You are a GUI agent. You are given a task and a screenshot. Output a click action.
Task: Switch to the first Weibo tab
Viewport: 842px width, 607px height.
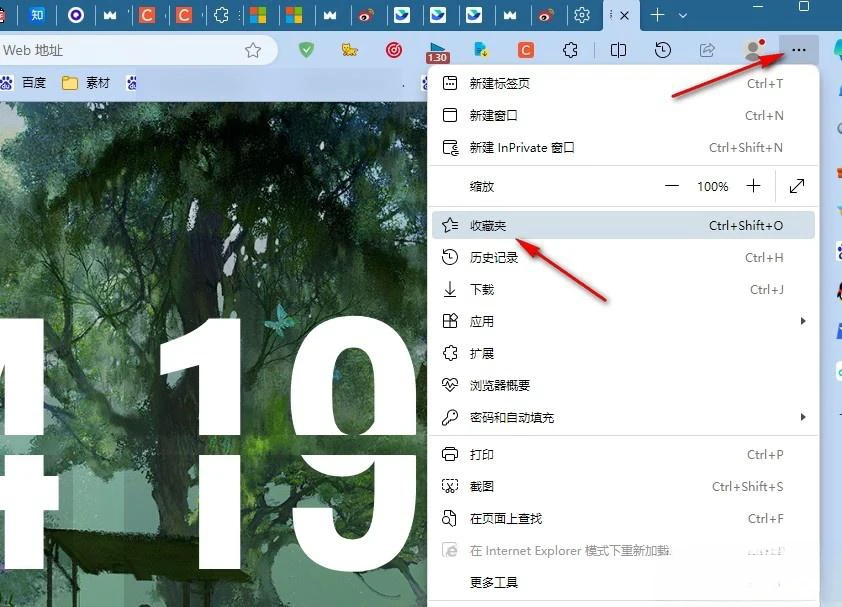[x=366, y=16]
